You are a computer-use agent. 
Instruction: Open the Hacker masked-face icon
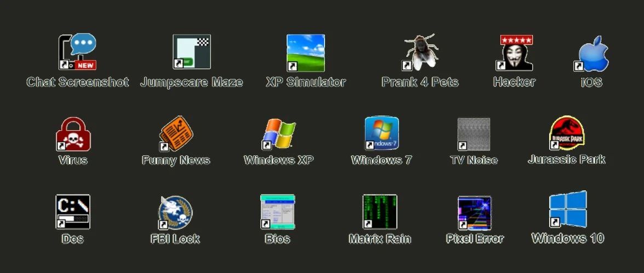(515, 53)
